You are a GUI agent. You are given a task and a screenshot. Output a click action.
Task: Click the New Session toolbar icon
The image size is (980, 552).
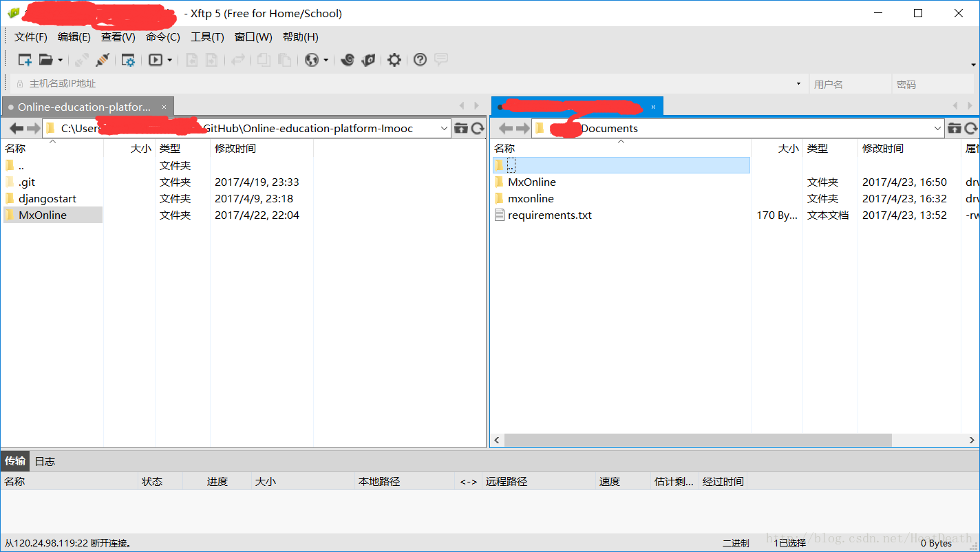coord(25,60)
